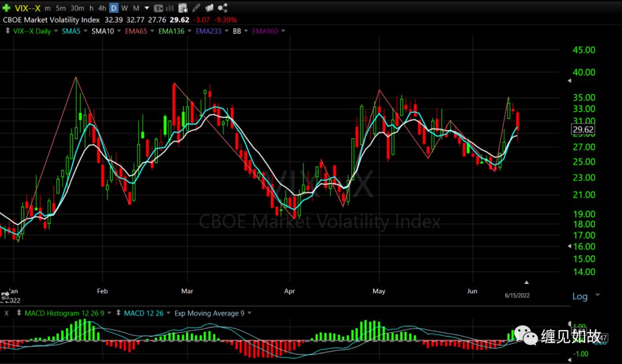The image size is (622, 364).
Task: Click the EMA960 indicator label
Action: pyautogui.click(x=266, y=31)
